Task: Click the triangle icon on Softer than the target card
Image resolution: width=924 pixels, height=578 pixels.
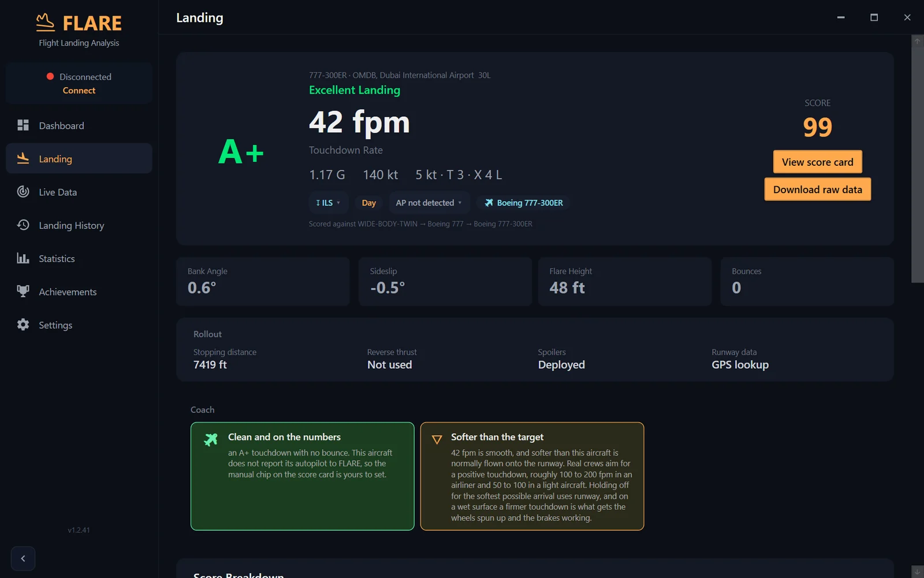Action: [437, 440]
